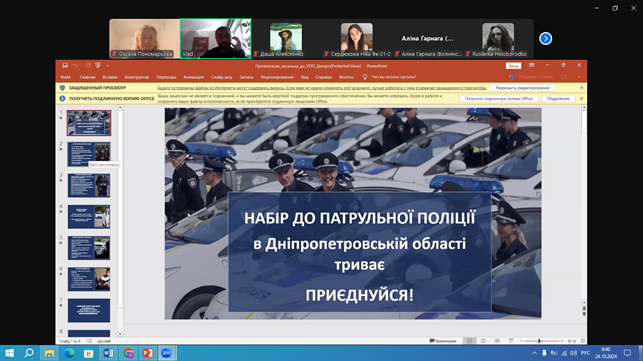The height and width of the screenshot is (361, 643).
Task: Click Разрешить редактирование button
Action: pyautogui.click(x=522, y=88)
